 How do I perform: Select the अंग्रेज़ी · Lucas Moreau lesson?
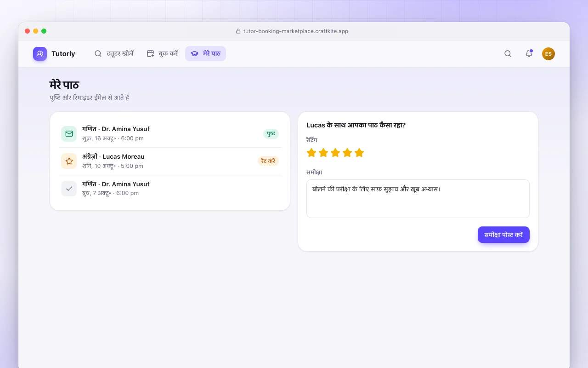[170, 161]
